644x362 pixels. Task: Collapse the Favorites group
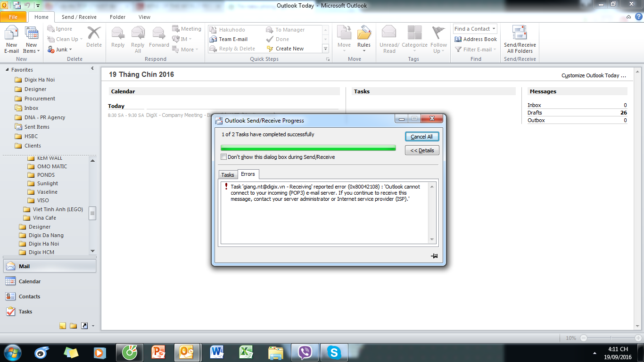coord(7,70)
